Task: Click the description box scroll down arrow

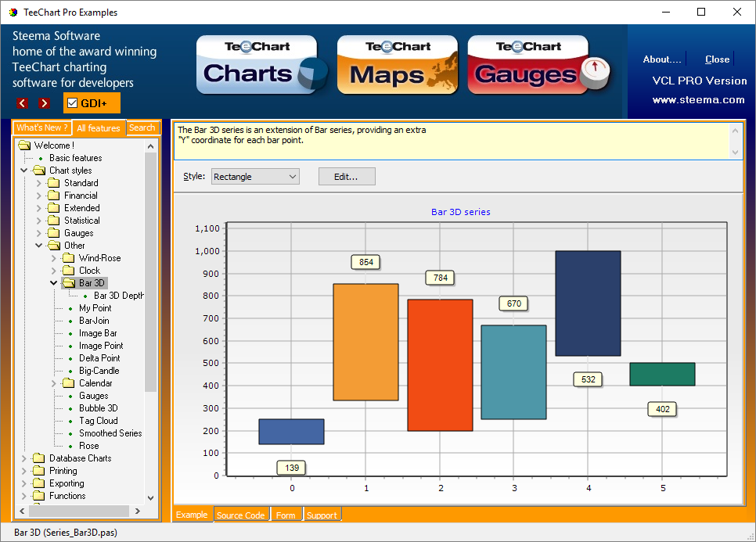Action: (x=735, y=153)
